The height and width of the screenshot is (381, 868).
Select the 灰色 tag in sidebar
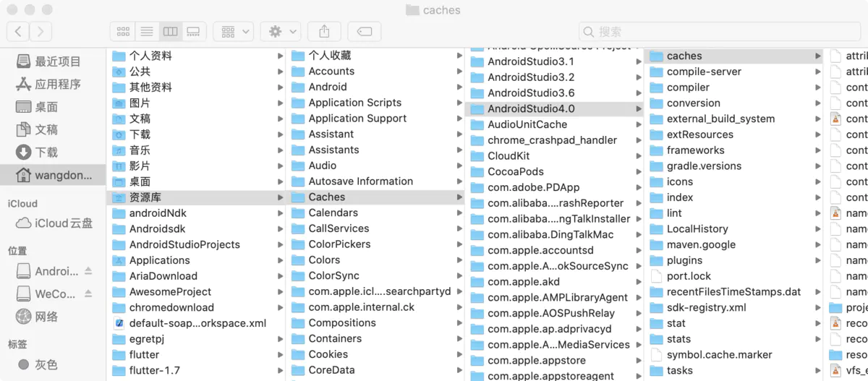coord(52,365)
